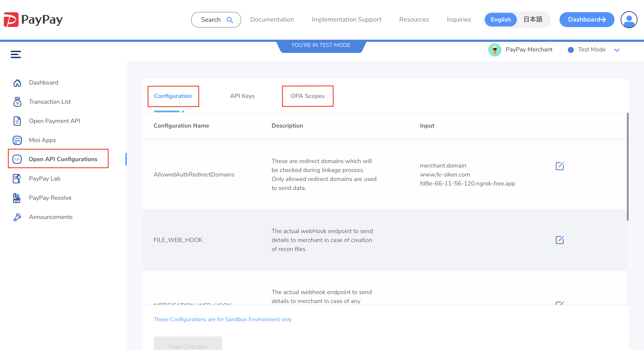Click the Open API Configurations code icon
Screen dimensions: 644x350
[17, 159]
